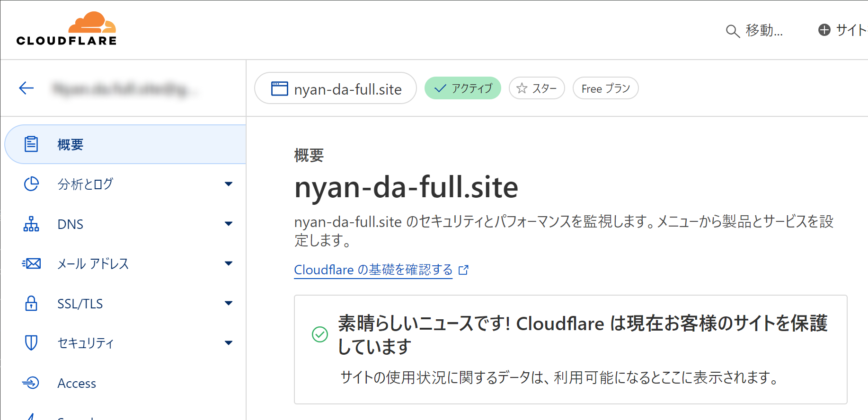Open 分析とログ menu item
Screen dimensions: 868x420
point(125,184)
